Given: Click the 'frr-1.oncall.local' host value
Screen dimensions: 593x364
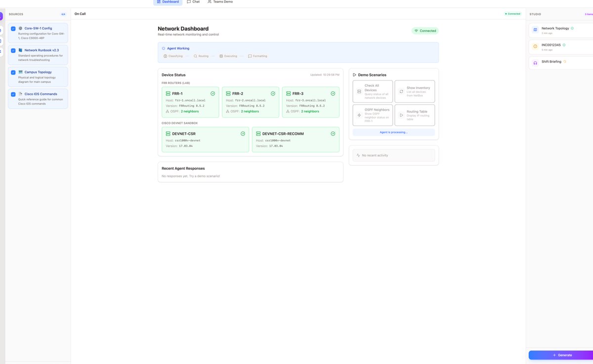Looking at the screenshot, I should click(190, 100).
